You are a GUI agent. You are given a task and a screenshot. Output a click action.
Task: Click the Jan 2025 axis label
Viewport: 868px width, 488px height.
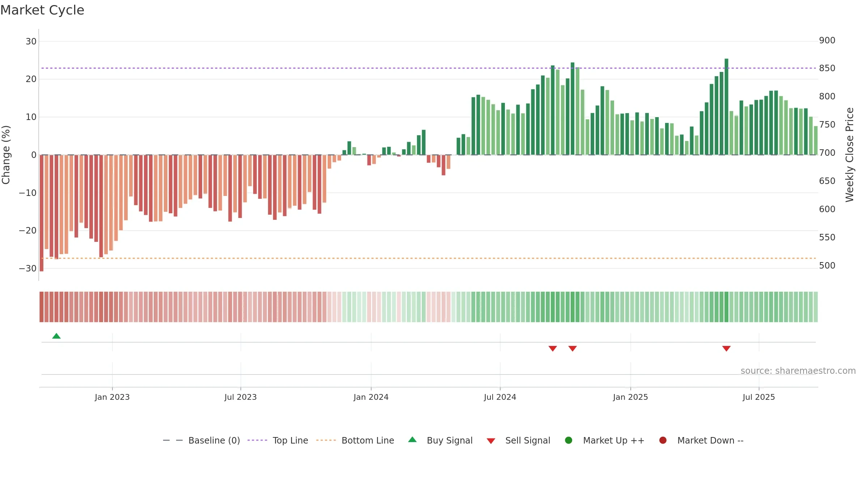pyautogui.click(x=630, y=397)
